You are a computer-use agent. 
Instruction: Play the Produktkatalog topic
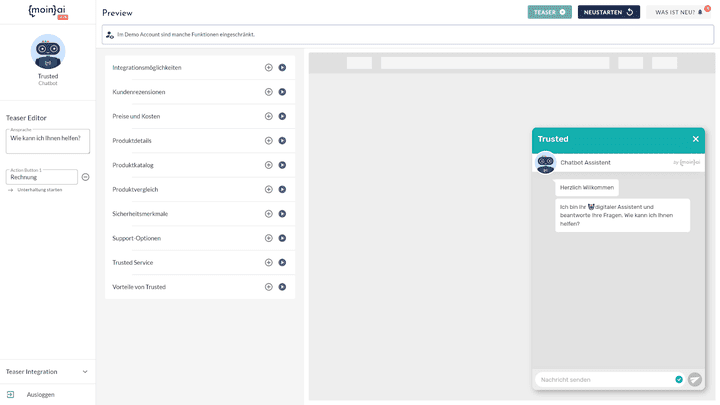[x=282, y=165]
